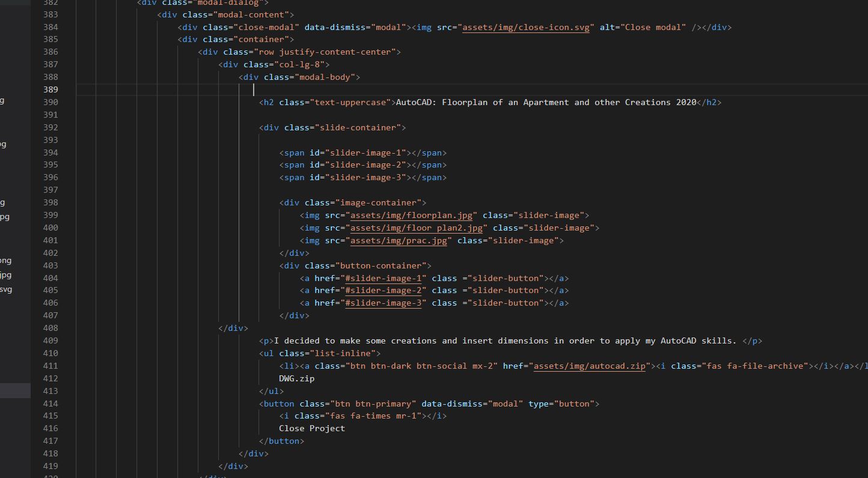Open the 'floor plan2.jpg' image path link
Image resolution: width=868 pixels, height=478 pixels.
tap(416, 228)
